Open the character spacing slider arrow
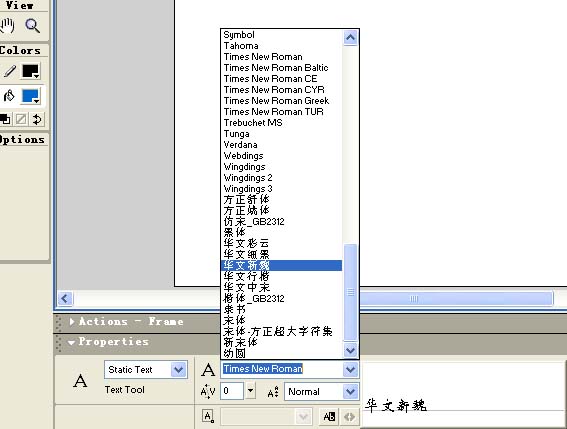This screenshot has width=567, height=429. coord(250,391)
